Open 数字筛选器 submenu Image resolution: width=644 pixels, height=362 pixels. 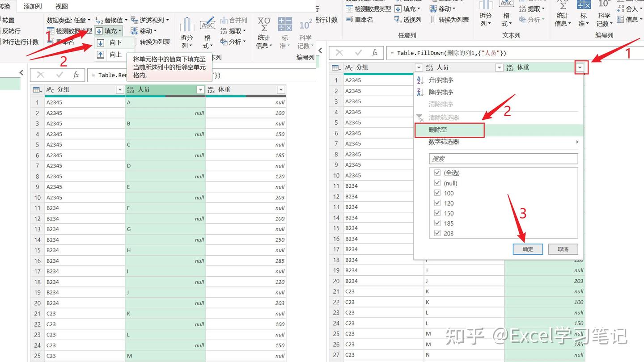point(499,142)
